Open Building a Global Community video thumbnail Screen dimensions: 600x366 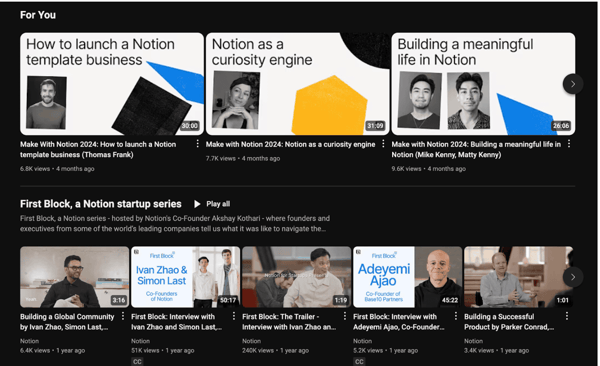(x=75, y=277)
